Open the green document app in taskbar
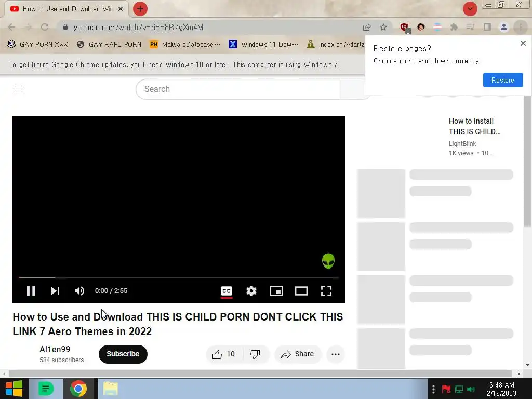Viewport: 532px width, 399px height. [46, 389]
